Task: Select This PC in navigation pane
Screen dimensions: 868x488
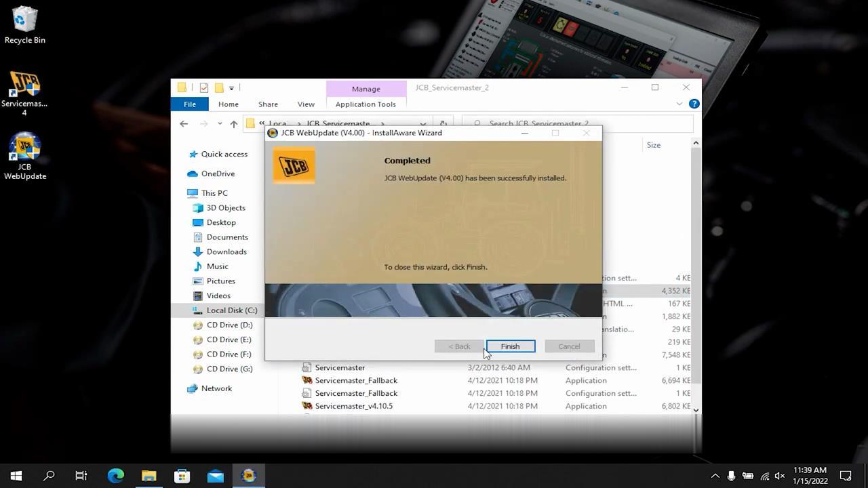Action: coord(208,193)
